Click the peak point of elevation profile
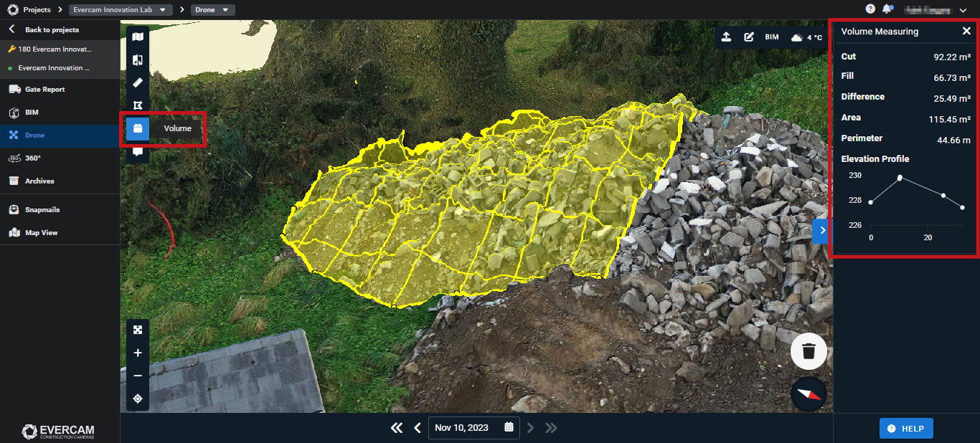The width and height of the screenshot is (980, 443). tap(900, 178)
